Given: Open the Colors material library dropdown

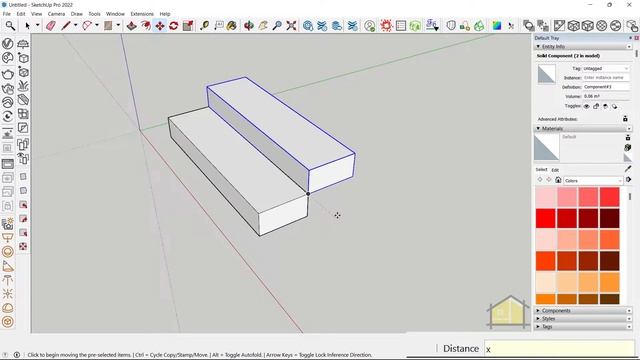Looking at the screenshot, I should click(593, 180).
